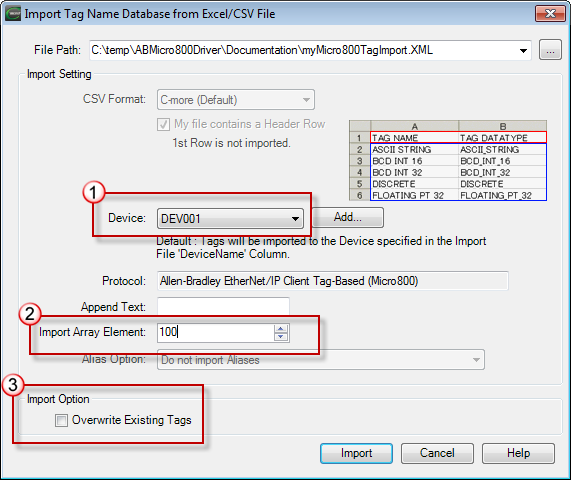
Task: Click the Cancel button
Action: click(437, 453)
